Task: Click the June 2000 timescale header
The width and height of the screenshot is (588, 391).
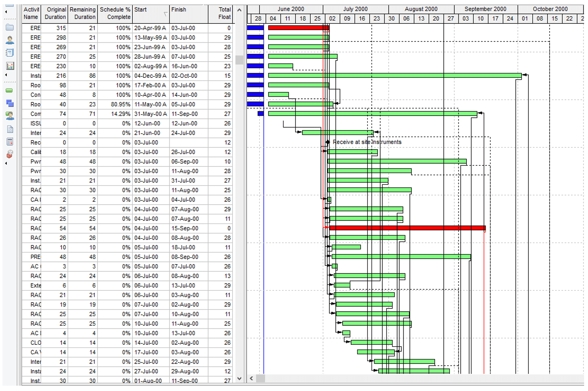Action: click(291, 9)
